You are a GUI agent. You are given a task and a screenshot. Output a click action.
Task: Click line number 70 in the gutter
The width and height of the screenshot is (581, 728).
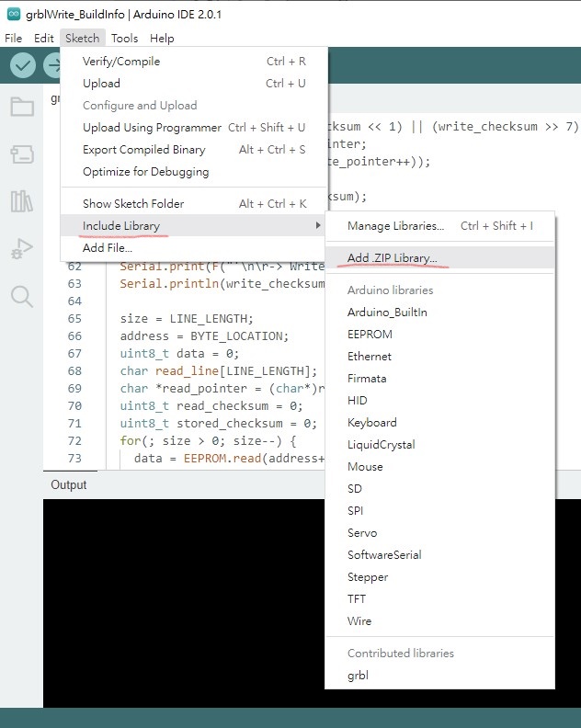click(x=74, y=405)
